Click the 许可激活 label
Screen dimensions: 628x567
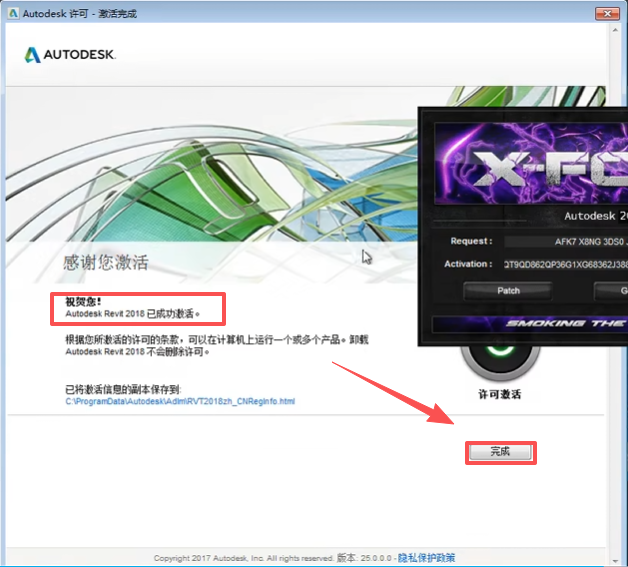[x=499, y=394]
